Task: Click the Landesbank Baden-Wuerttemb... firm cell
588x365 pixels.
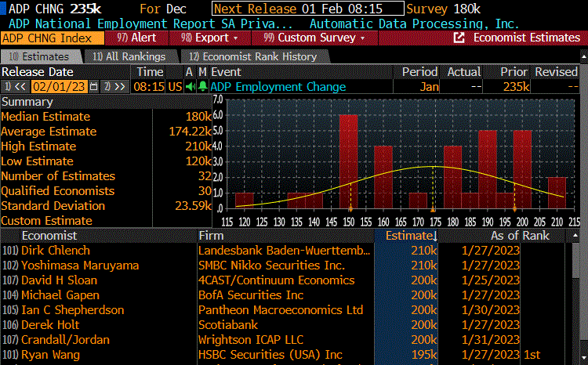Action: point(285,251)
